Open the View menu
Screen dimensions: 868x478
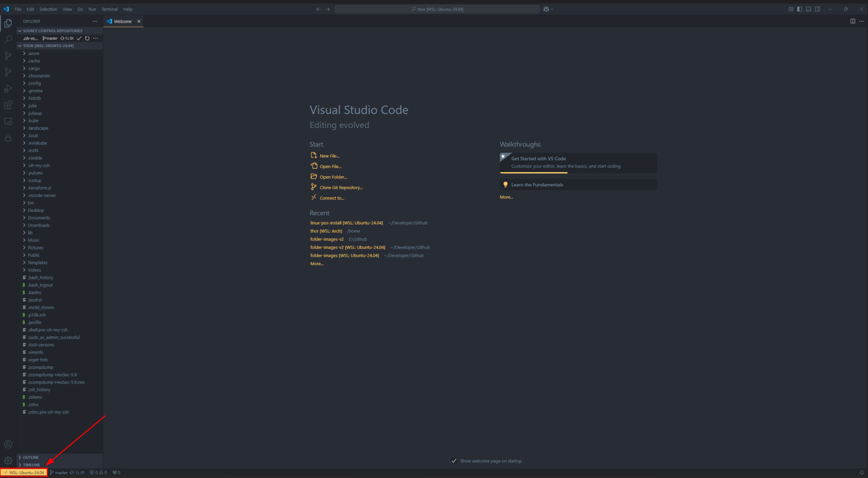coord(68,9)
